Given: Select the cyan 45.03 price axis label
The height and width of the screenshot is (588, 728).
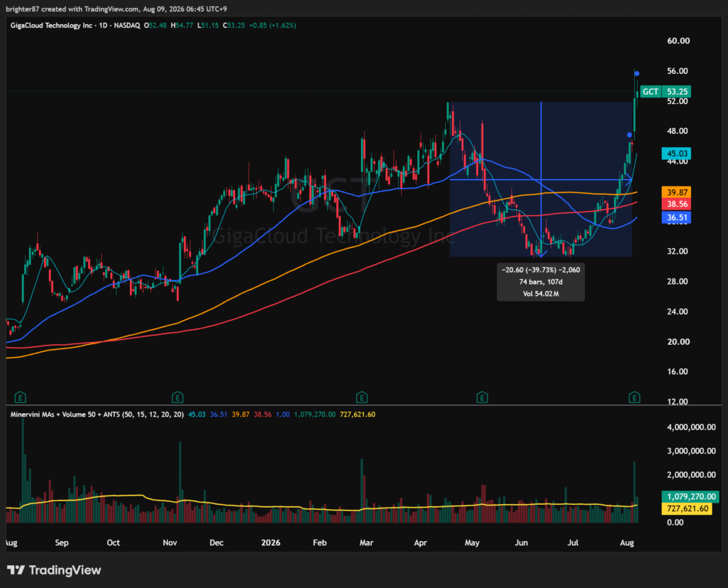Looking at the screenshot, I should [677, 154].
